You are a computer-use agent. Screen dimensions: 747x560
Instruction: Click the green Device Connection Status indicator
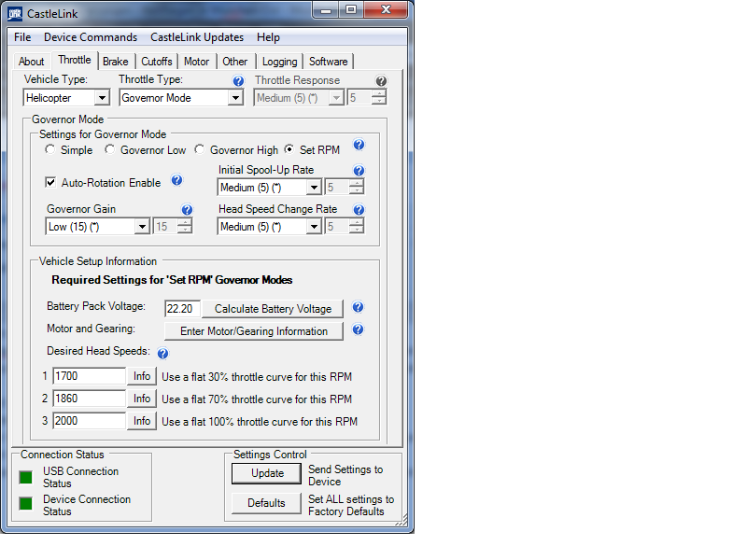pos(26,503)
